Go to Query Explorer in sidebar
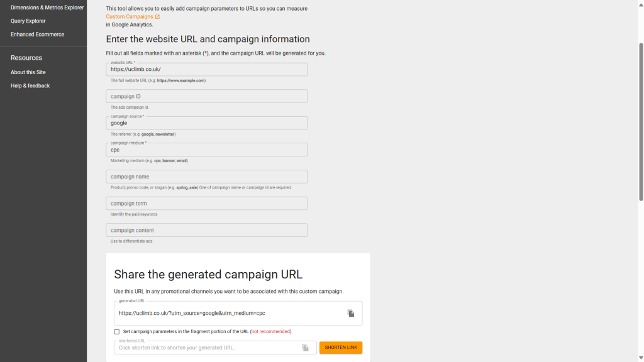This screenshot has width=644, height=362. pyautogui.click(x=28, y=21)
